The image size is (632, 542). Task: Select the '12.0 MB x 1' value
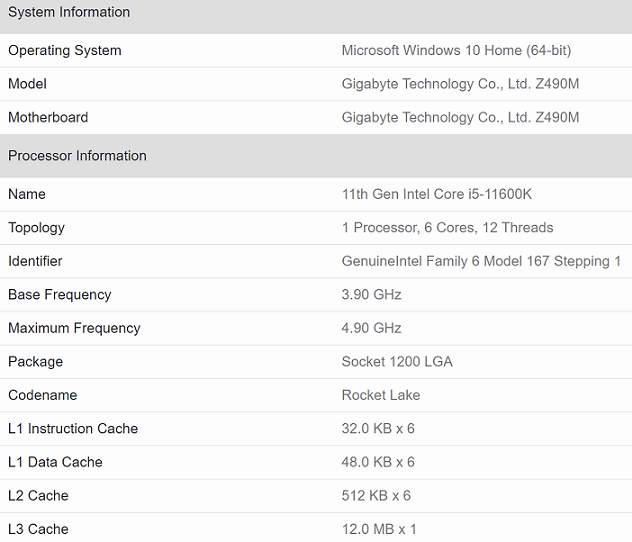click(379, 529)
